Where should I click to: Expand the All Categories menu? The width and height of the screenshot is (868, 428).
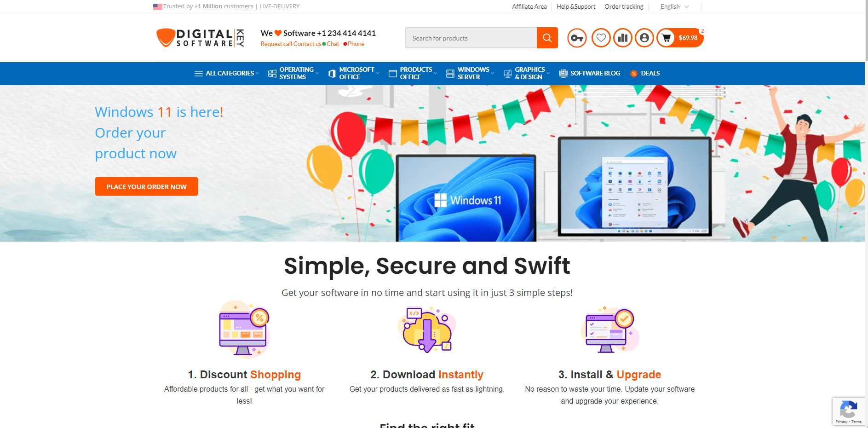(x=227, y=74)
